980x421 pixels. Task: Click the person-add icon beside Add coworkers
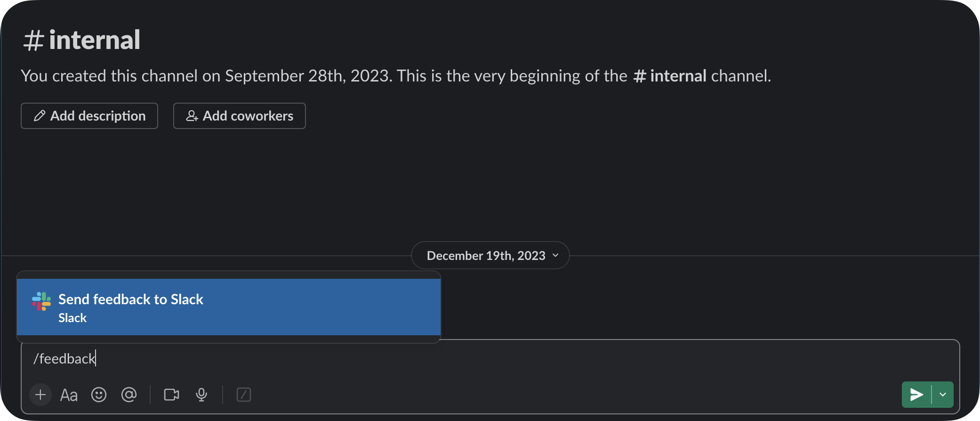click(192, 115)
